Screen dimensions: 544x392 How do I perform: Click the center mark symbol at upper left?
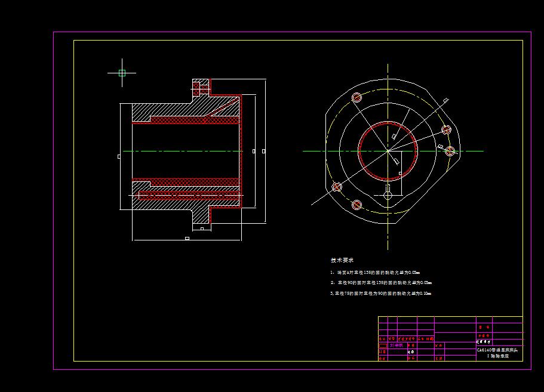(x=121, y=72)
